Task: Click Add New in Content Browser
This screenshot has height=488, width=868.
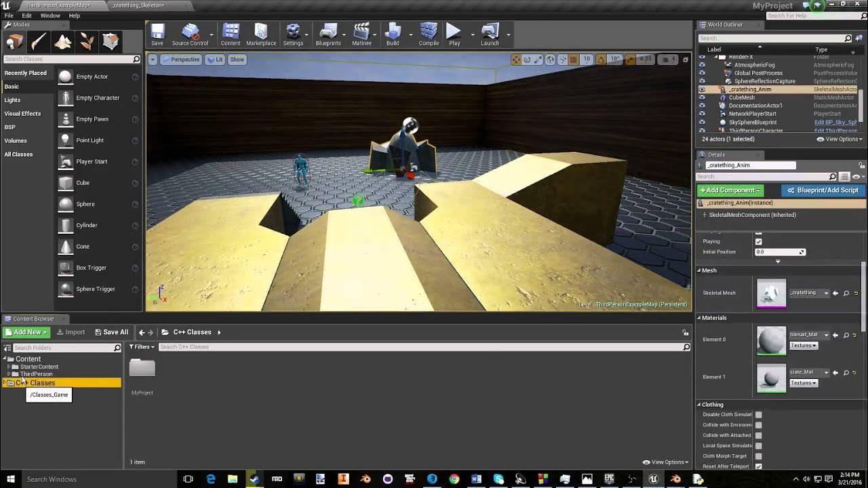Action: (26, 332)
